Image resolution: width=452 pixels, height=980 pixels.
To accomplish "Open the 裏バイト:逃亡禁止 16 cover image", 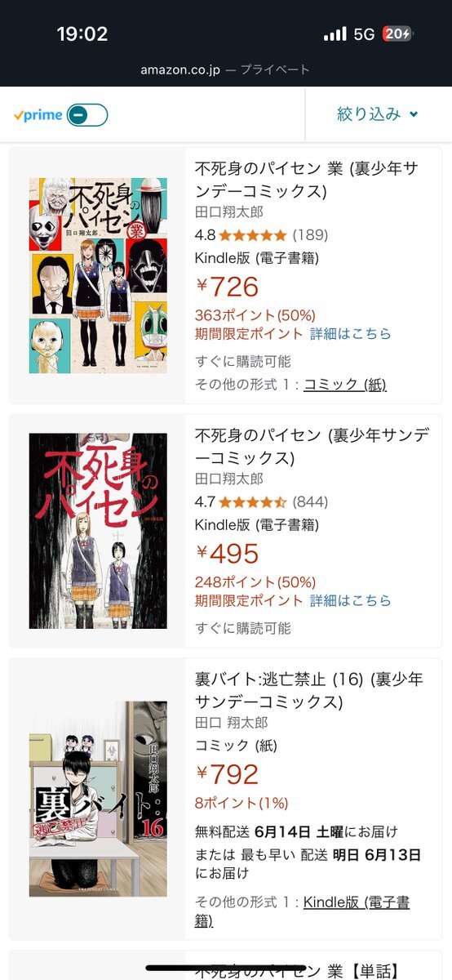I will pos(98,799).
